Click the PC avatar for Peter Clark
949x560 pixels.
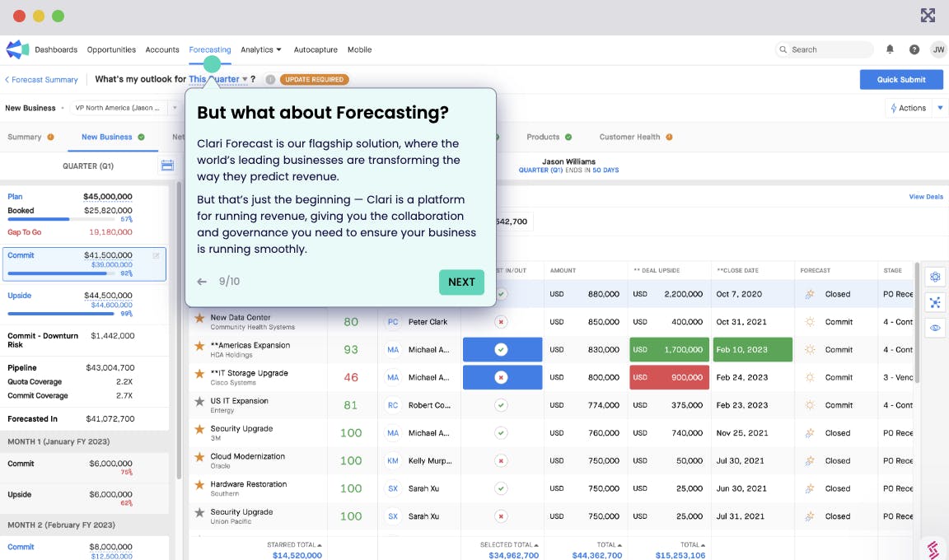click(393, 322)
